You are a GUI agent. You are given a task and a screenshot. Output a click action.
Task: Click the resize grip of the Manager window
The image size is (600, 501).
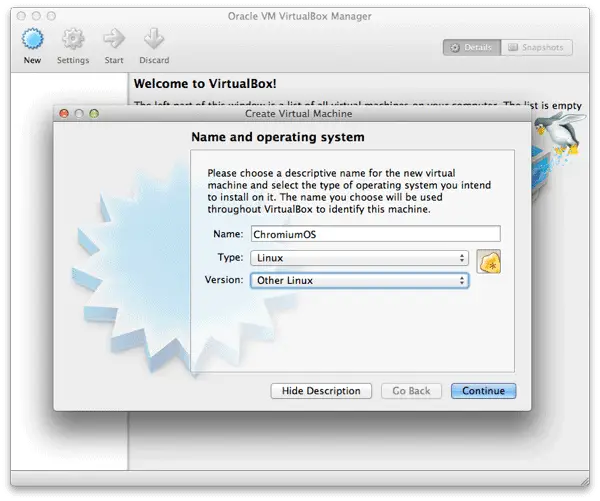click(x=585, y=481)
